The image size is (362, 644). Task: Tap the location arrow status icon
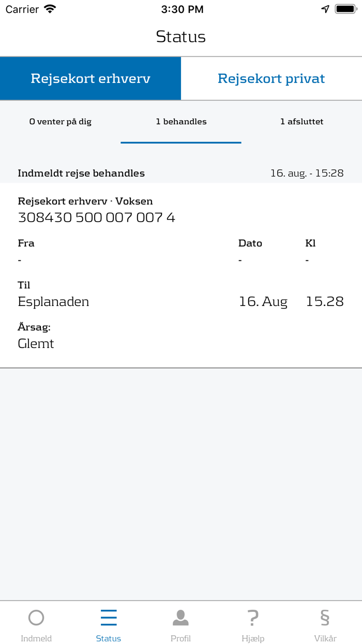tap(325, 9)
